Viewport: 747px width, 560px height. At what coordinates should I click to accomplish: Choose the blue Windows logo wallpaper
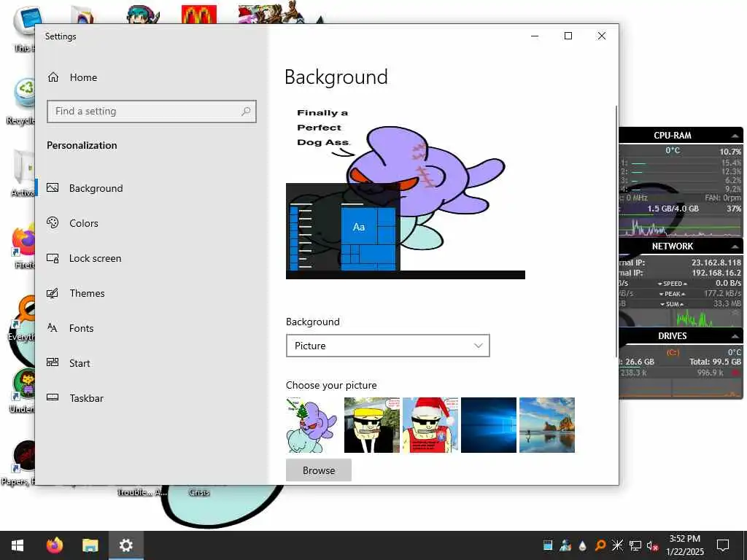click(x=489, y=425)
